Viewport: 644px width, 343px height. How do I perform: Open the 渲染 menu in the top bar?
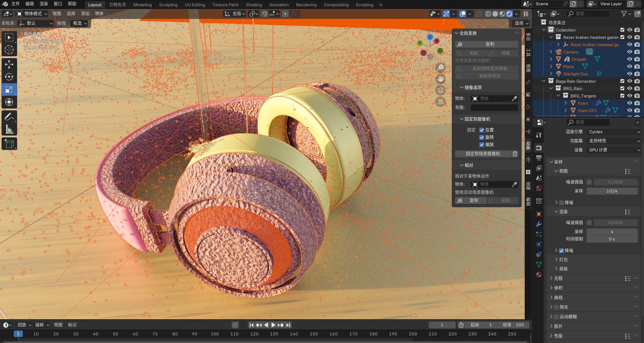44,4
